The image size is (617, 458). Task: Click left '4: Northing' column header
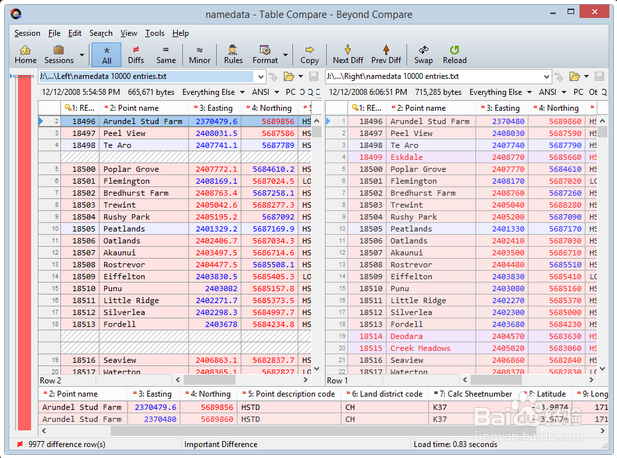(x=270, y=108)
